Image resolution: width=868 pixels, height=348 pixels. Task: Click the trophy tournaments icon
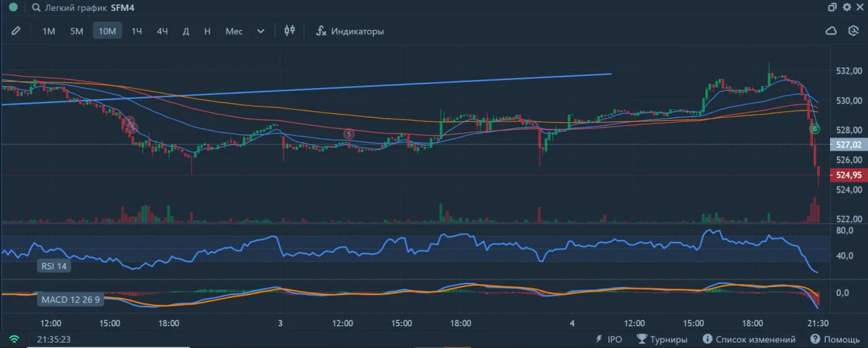coord(641,339)
